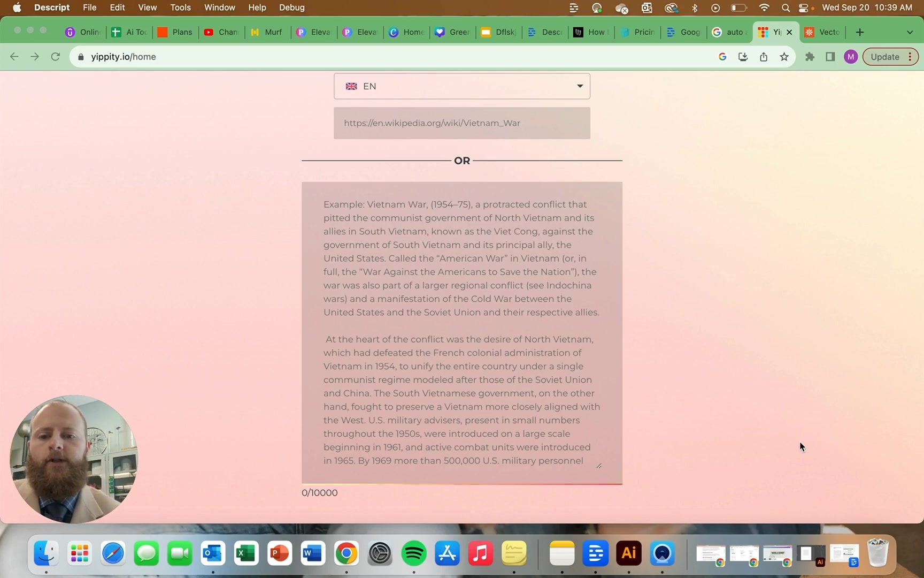Viewport: 924px width, 578px height.
Task: Bookmark this page with the star icon
Action: coord(784,57)
